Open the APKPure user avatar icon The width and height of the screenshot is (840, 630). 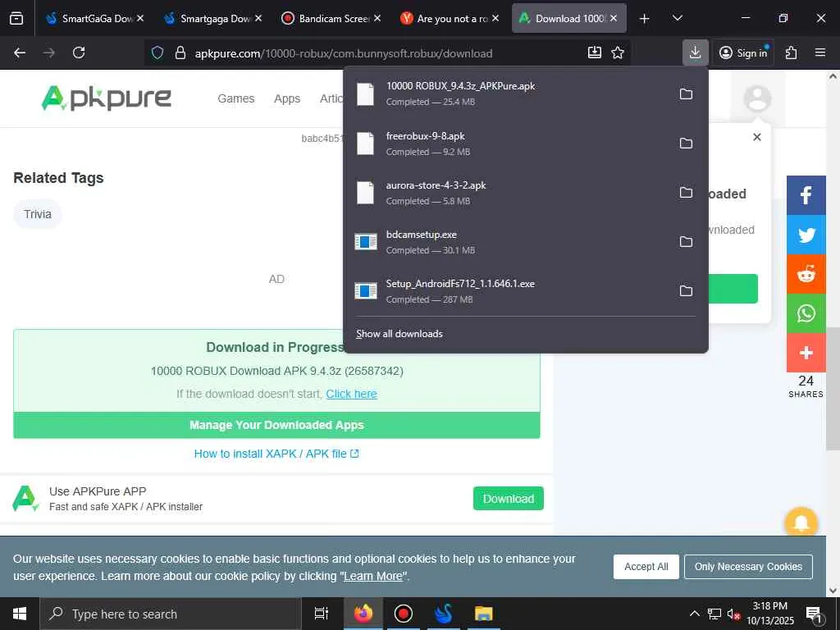(x=757, y=98)
